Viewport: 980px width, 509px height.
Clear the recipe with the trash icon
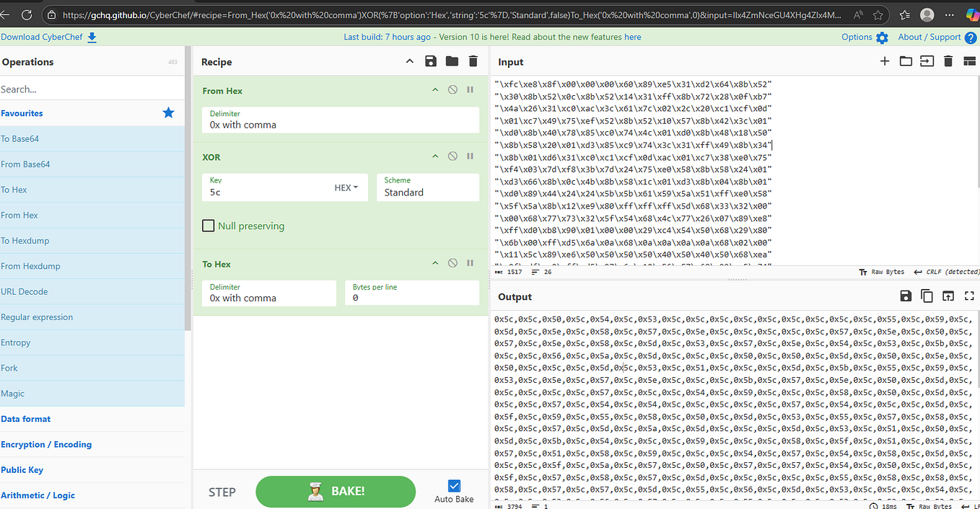pyautogui.click(x=473, y=61)
